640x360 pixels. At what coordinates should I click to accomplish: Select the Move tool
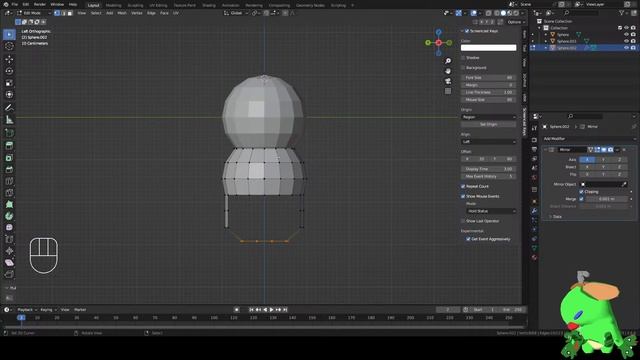pos(9,59)
